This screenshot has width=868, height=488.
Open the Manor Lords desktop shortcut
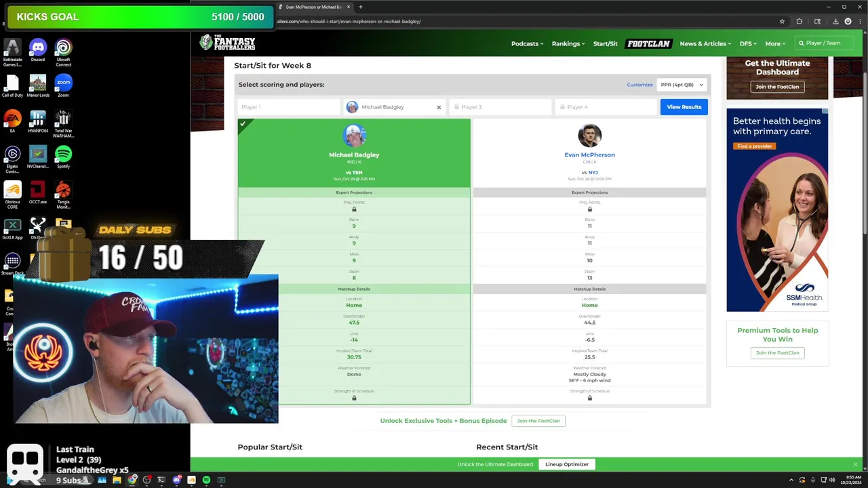click(x=38, y=86)
